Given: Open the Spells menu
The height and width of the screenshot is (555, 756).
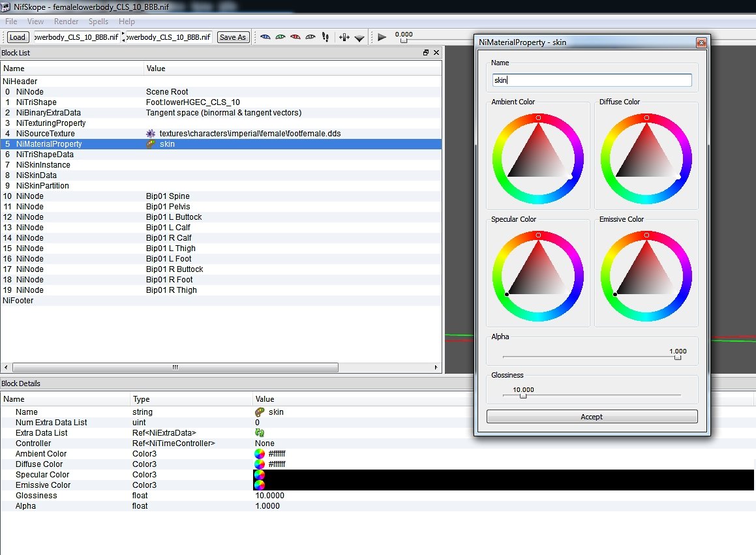Looking at the screenshot, I should click(98, 22).
